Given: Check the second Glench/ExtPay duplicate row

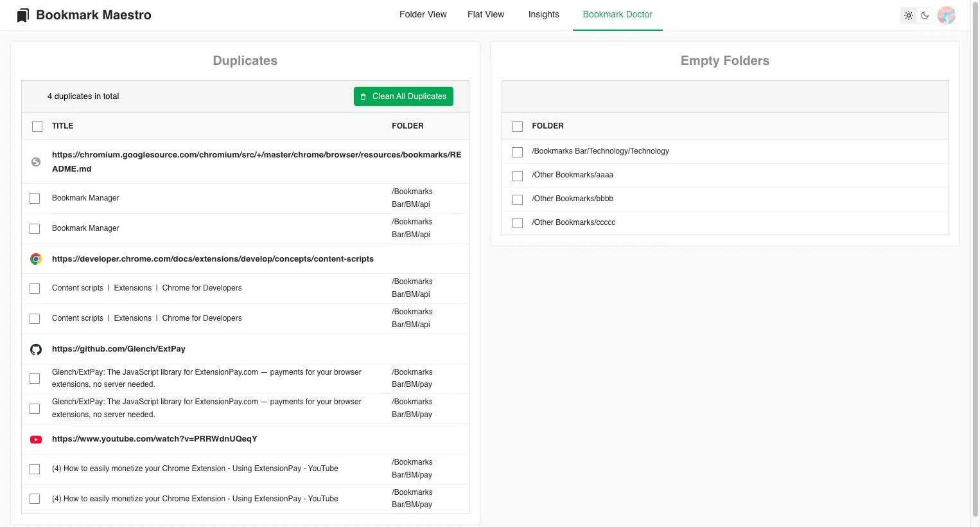Looking at the screenshot, I should (x=35, y=409).
